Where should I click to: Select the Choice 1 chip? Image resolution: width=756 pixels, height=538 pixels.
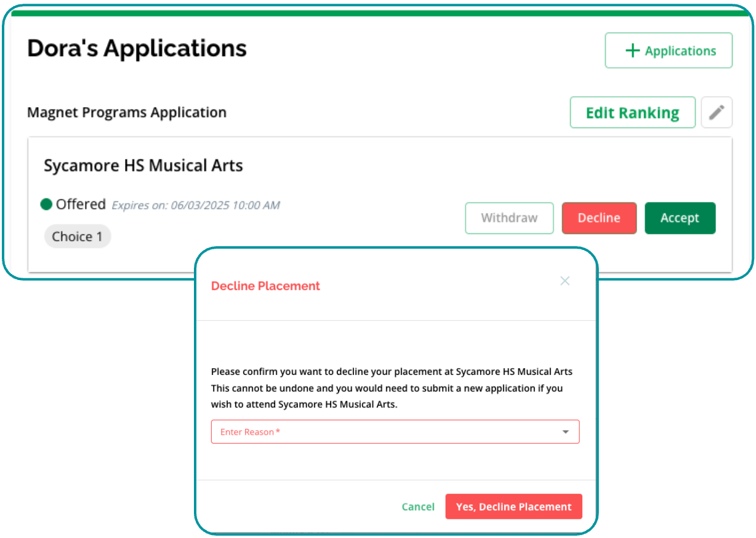(x=78, y=237)
